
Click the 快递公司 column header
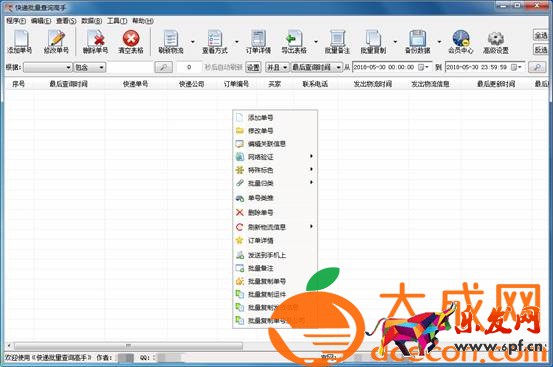192,84
